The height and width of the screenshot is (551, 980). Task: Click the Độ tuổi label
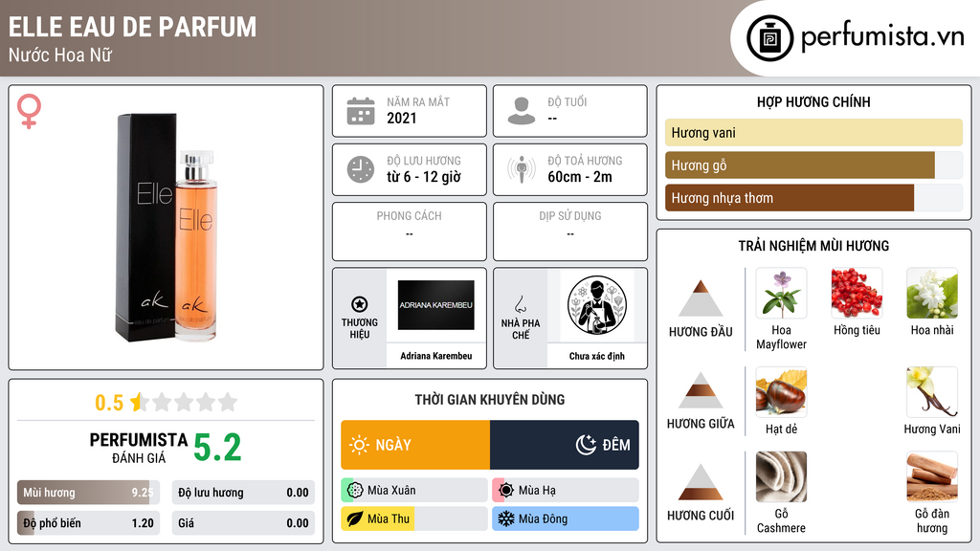[x=568, y=101]
